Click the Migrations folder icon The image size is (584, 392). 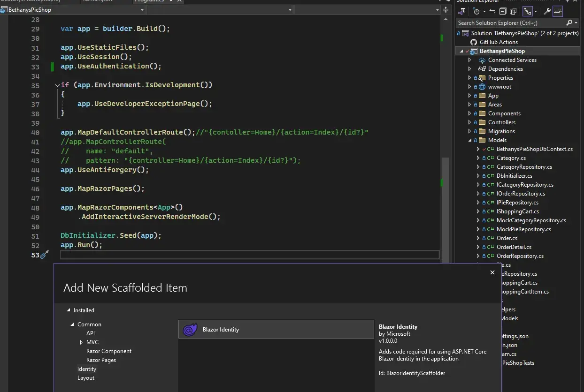(x=482, y=131)
